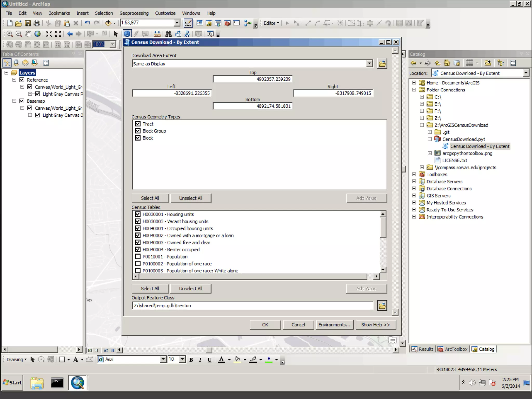Select the Identify tool
532x399 pixels.
127,34
